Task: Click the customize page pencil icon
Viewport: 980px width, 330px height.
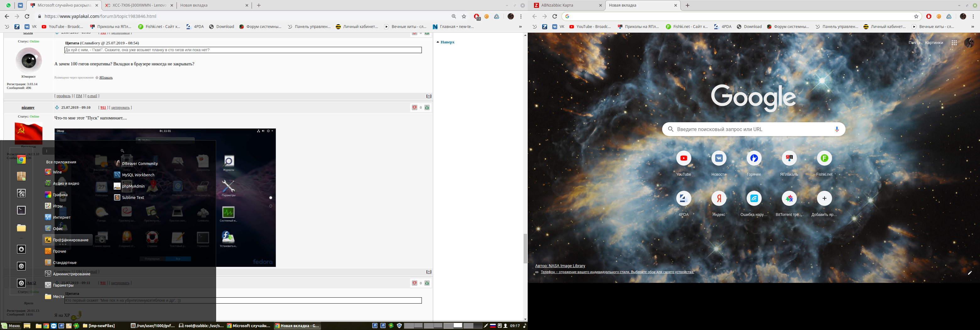Action: pos(969,273)
